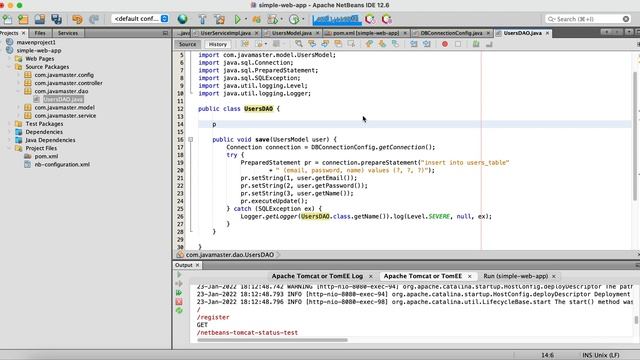This screenshot has width=640, height=360.
Task: Click the Output horizontal scrollbar
Action: click(x=273, y=340)
